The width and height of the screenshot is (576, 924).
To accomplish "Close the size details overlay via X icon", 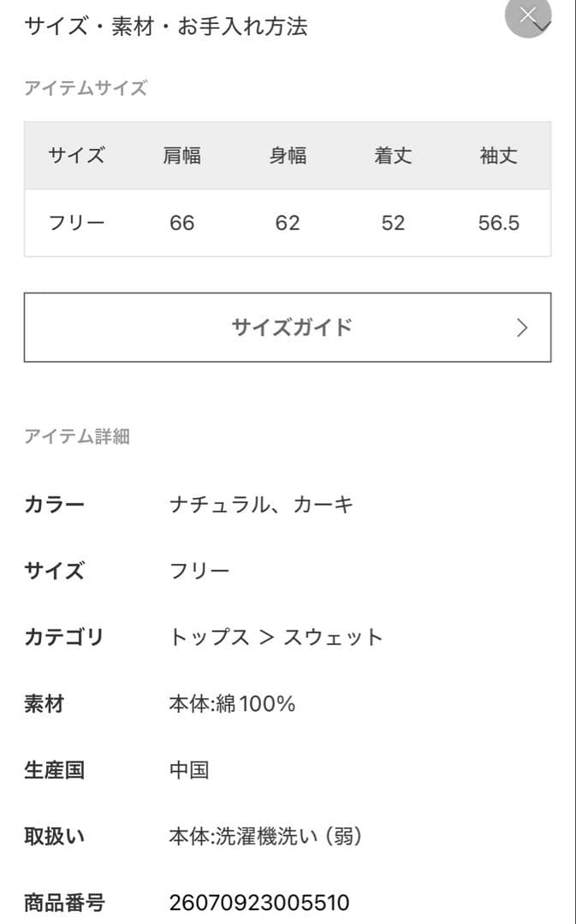I will [x=527, y=14].
